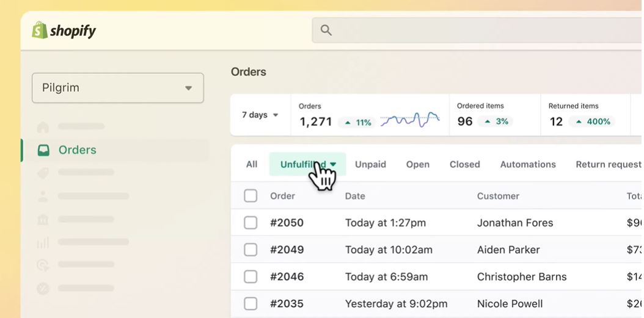Viewport: 644px width, 318px height.
Task: Open order #2049
Action: coord(287,250)
